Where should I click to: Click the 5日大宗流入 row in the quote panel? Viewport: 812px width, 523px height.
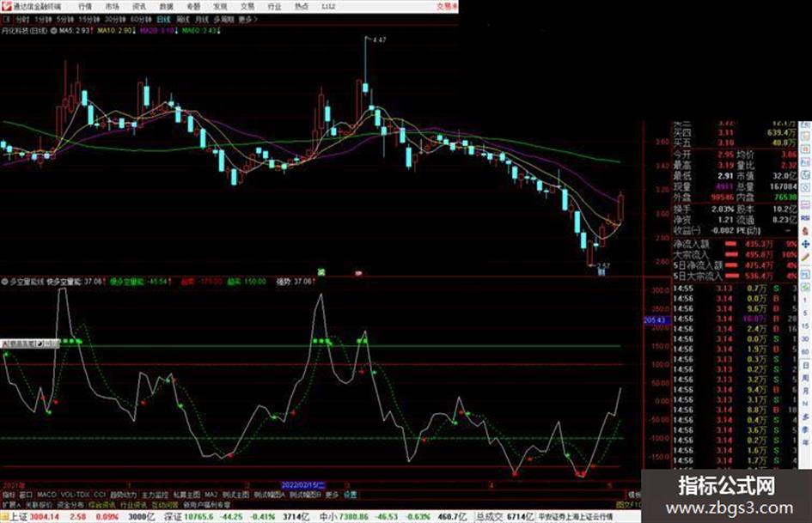click(736, 276)
